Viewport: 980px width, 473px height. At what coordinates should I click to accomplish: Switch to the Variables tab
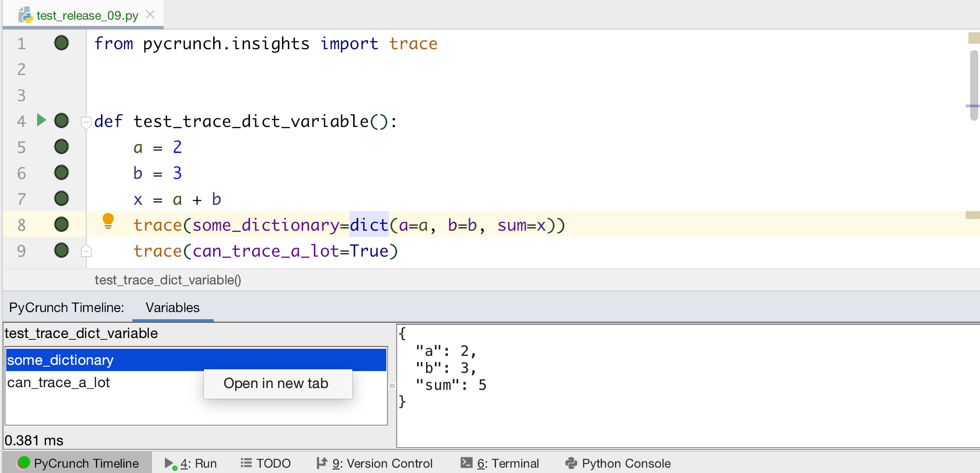[x=173, y=308]
